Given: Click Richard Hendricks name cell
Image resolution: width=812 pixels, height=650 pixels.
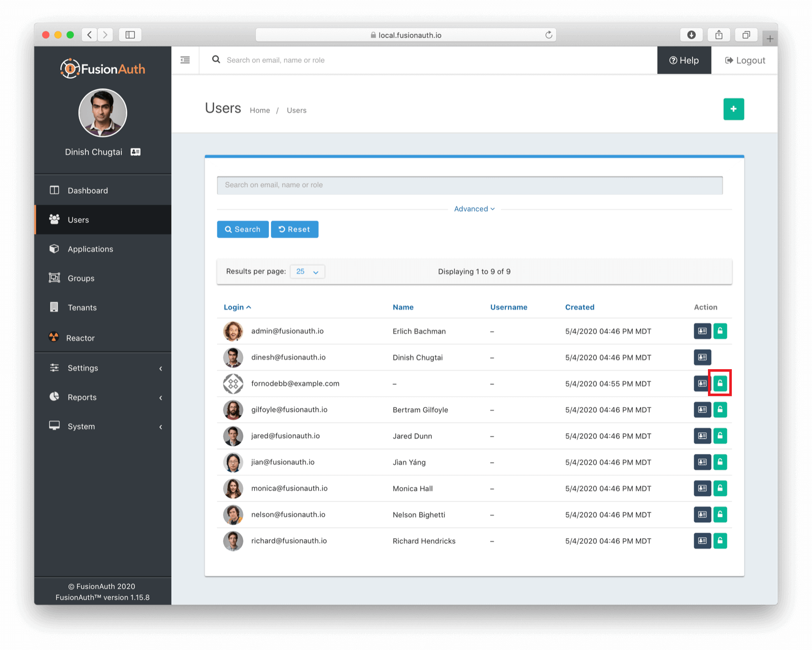Looking at the screenshot, I should point(424,541).
